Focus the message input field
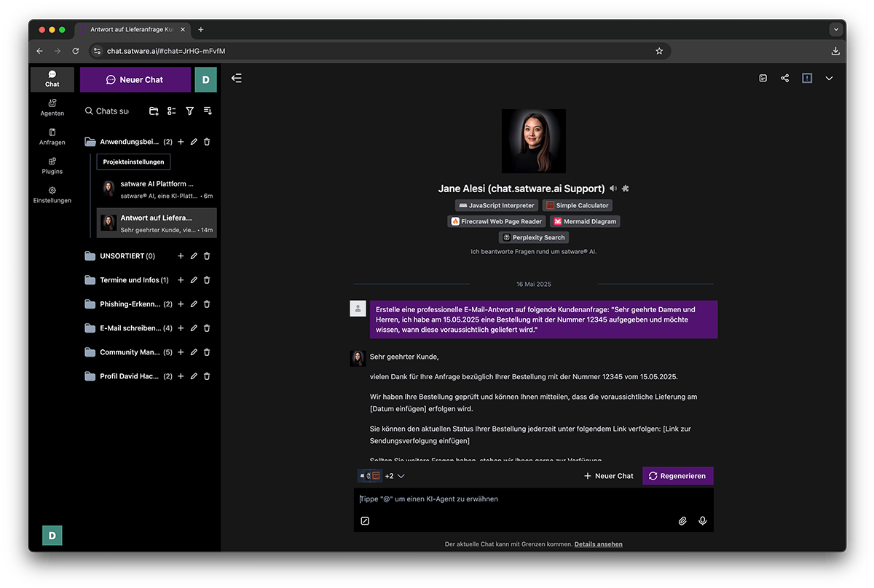The width and height of the screenshot is (874, 588). (x=534, y=499)
